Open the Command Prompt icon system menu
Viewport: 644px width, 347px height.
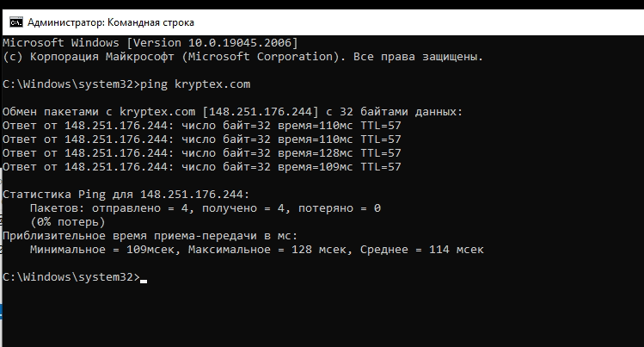pyautogui.click(x=16, y=22)
